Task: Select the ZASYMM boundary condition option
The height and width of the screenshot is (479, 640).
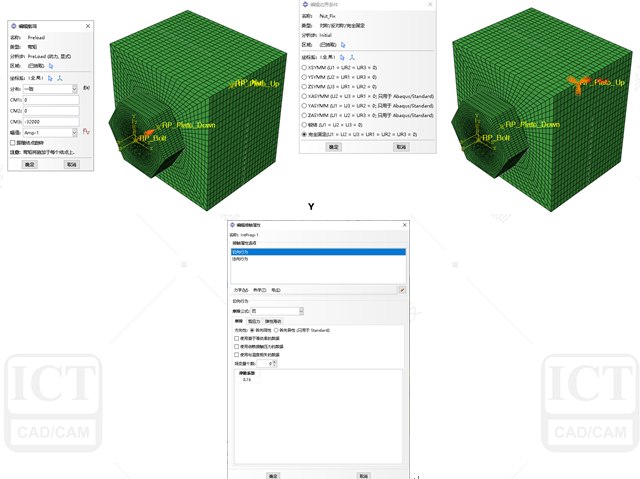Action: coord(304,117)
